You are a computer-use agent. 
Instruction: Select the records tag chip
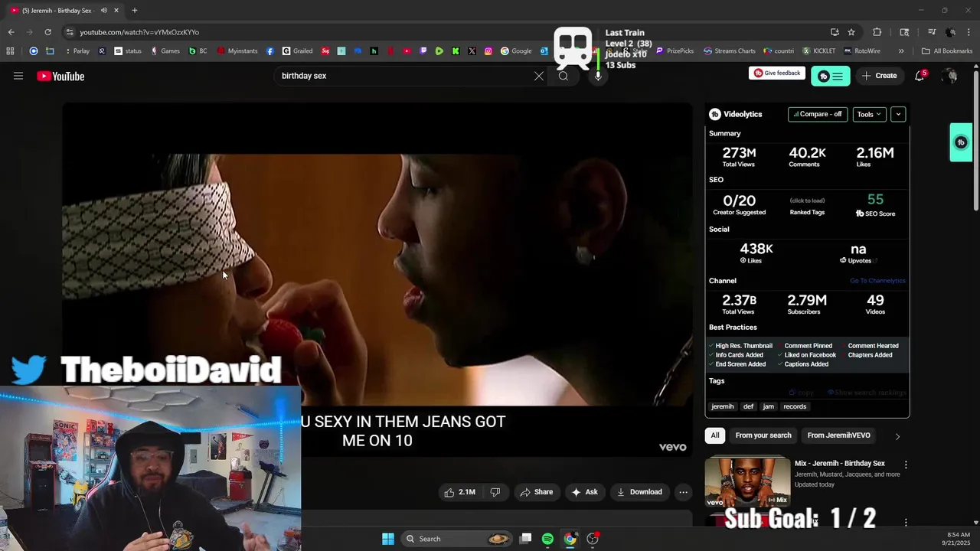pyautogui.click(x=795, y=406)
